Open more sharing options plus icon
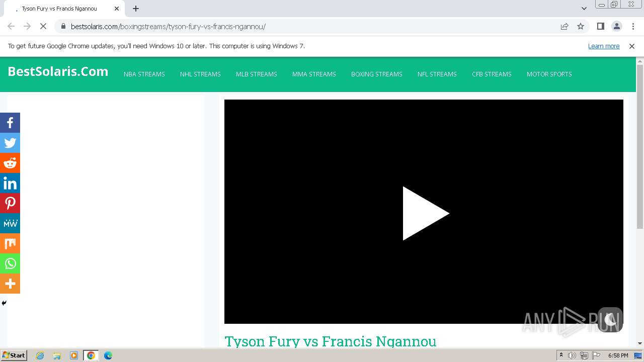 coord(10,284)
